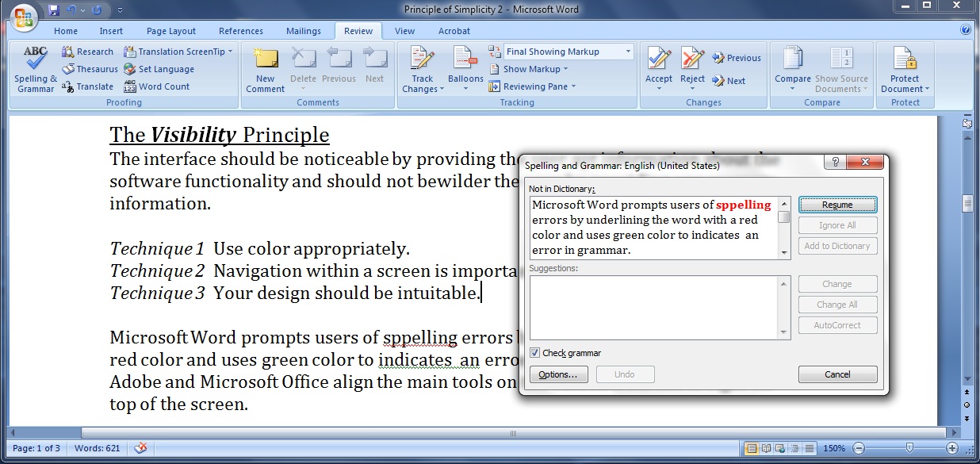Uncheck the Check grammar checkbox
980x464 pixels.
point(534,353)
